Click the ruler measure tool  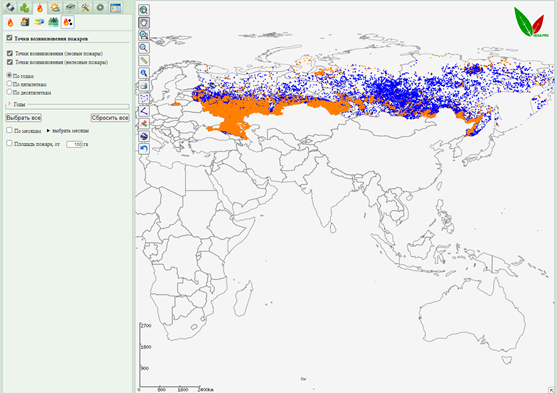(144, 60)
